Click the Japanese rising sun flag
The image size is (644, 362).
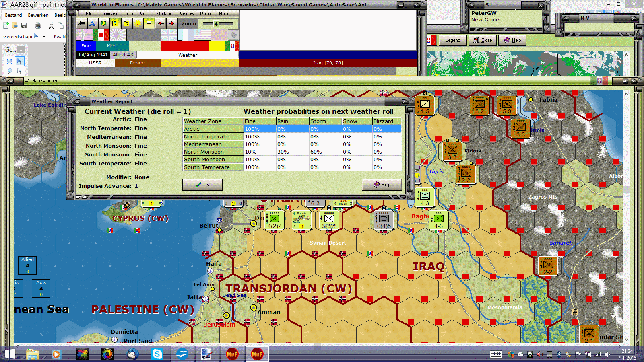tap(118, 35)
